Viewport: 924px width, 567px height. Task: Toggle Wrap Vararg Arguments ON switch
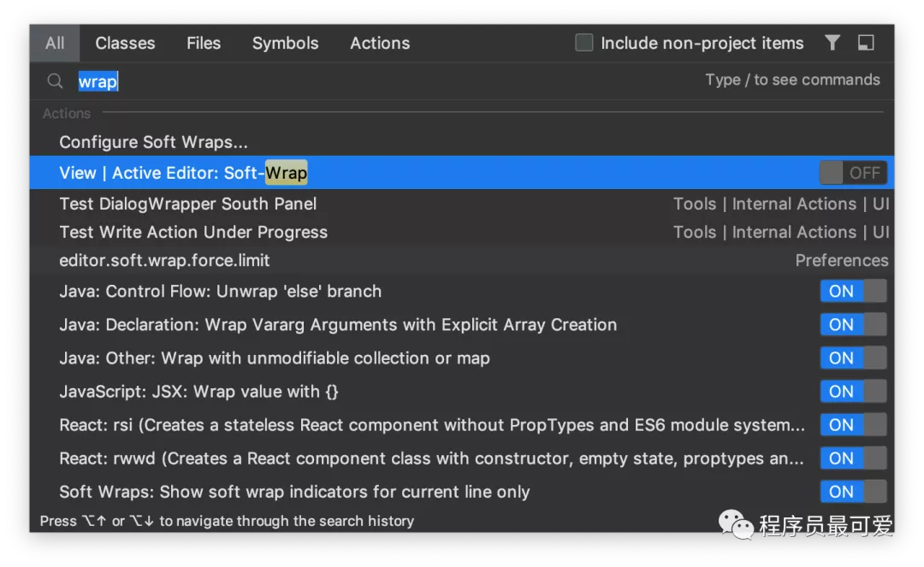pyautogui.click(x=853, y=324)
